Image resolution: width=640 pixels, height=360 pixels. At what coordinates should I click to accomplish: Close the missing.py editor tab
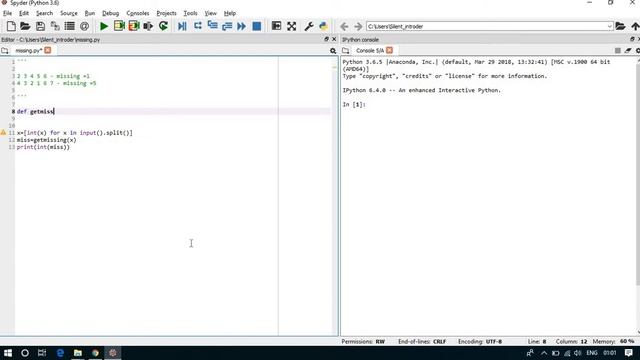point(48,50)
